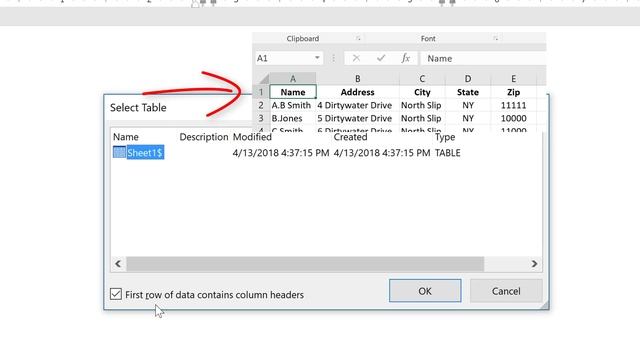Cancel the Select Table dialog
Viewport: 640px width, 360px height.
506,291
